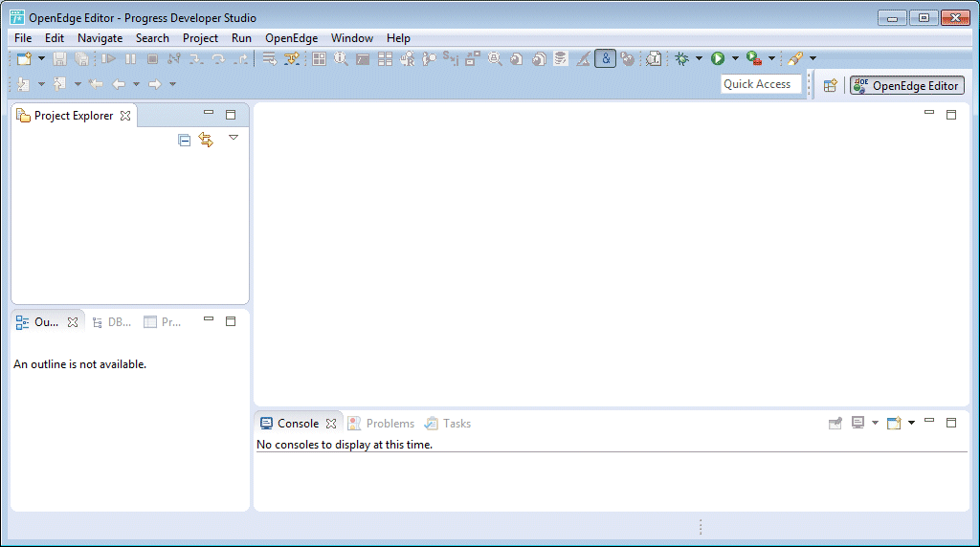Click the S-to-i translation toolbar icon
The width and height of the screenshot is (980, 547).
click(x=451, y=58)
